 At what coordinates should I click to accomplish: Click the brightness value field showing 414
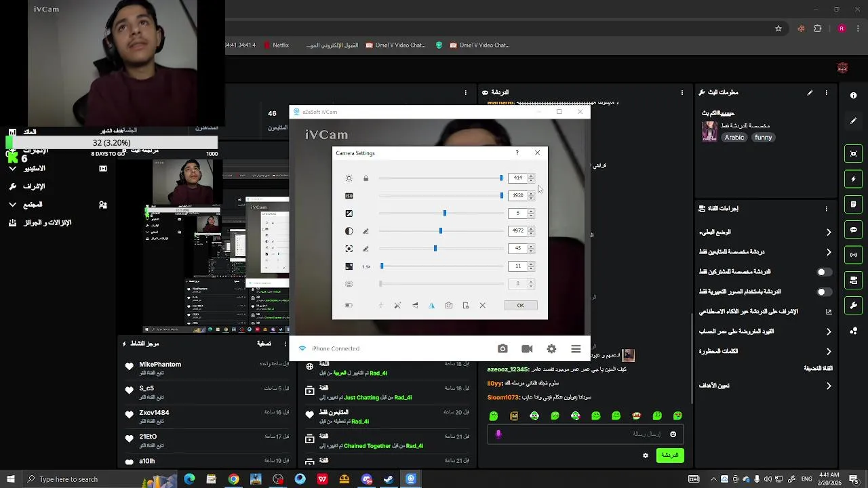pos(517,178)
